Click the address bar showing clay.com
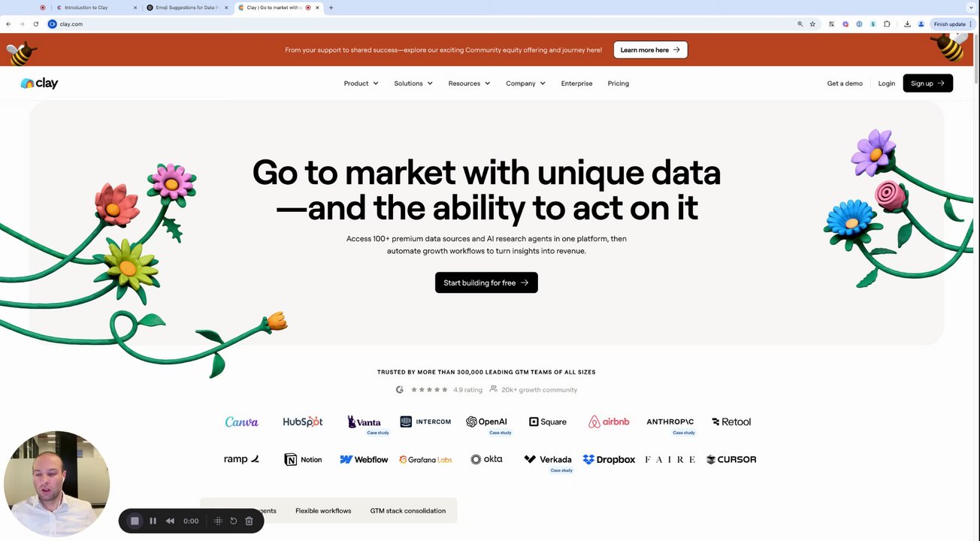This screenshot has width=980, height=541. (x=421, y=24)
